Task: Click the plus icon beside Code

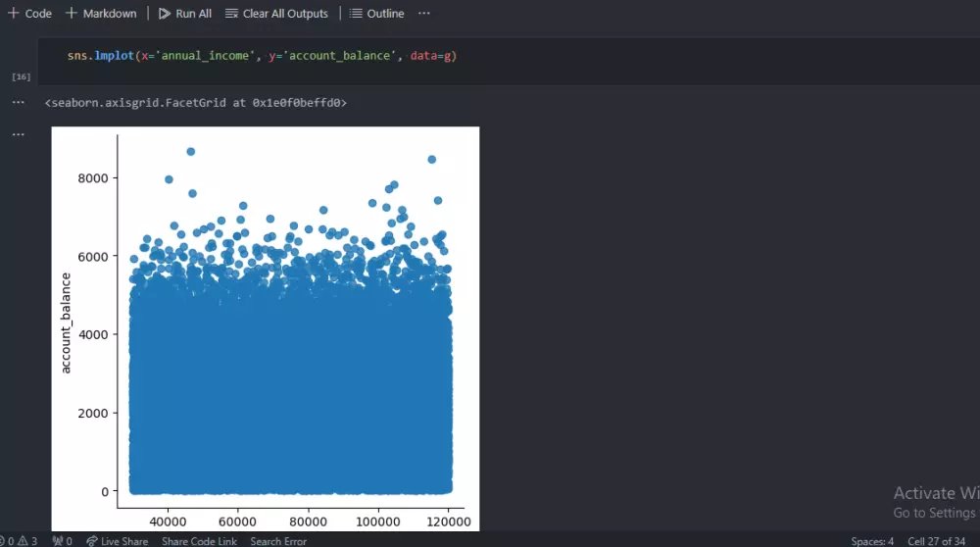Action: pyautogui.click(x=13, y=13)
